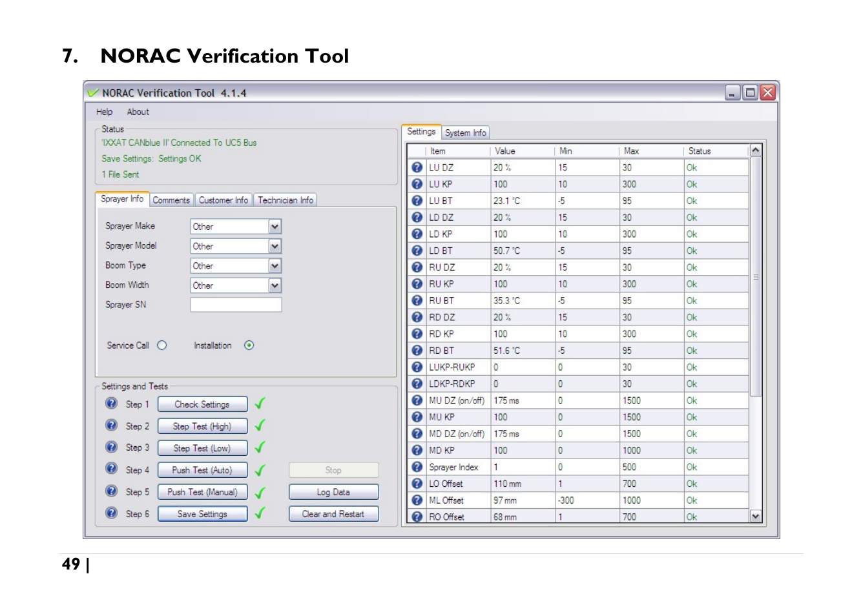Click the help icon beside MU KP row
Screen dimensions: 863x616
(417, 417)
